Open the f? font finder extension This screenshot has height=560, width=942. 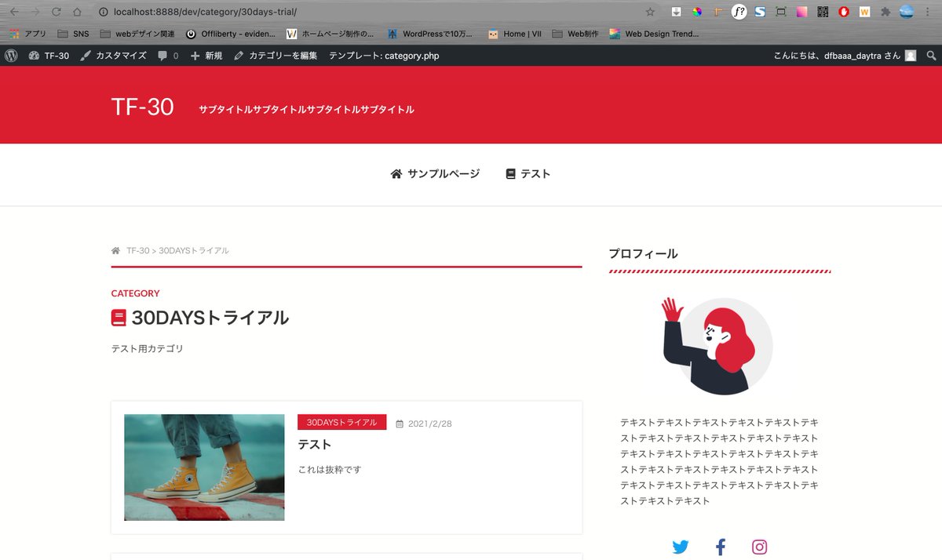coord(739,12)
